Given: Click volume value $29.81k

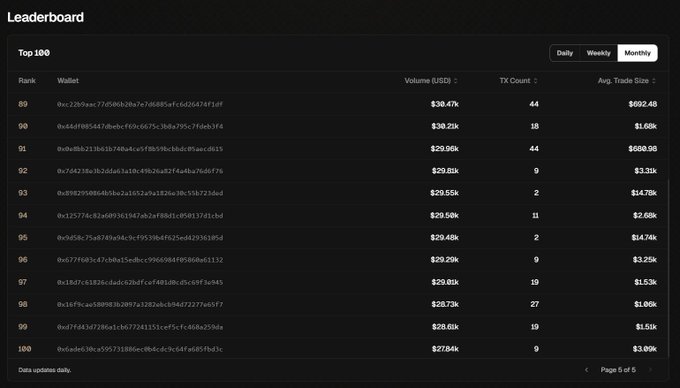Looking at the screenshot, I should point(445,171).
